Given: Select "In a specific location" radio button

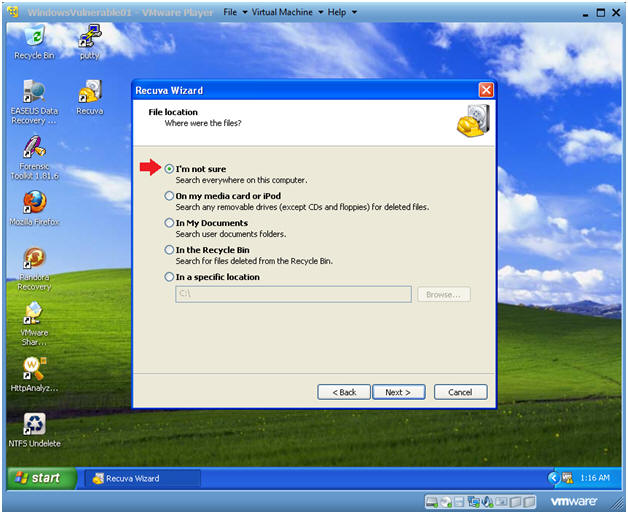Looking at the screenshot, I should coord(169,277).
